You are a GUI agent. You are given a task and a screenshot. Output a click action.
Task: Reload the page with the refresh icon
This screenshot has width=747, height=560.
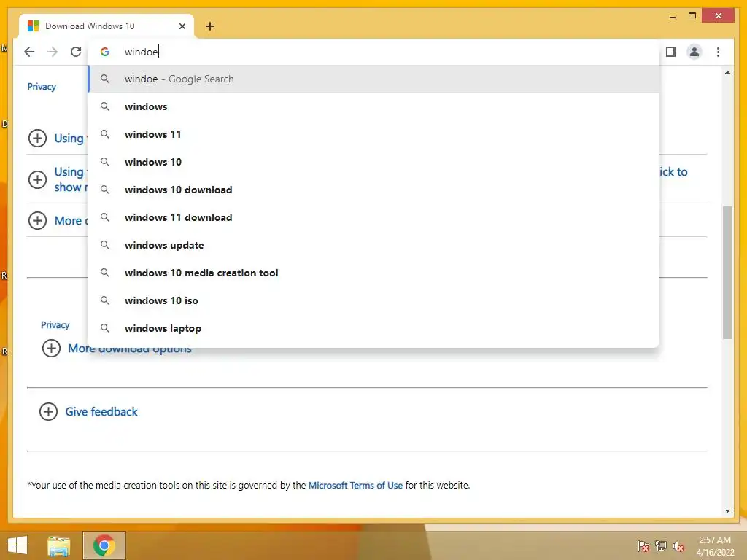tap(76, 52)
